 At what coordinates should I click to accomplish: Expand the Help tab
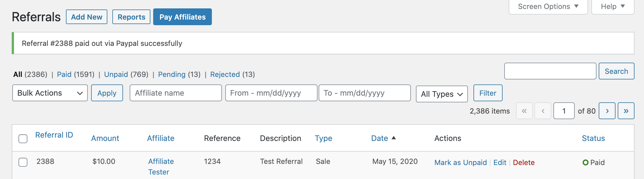(x=613, y=6)
